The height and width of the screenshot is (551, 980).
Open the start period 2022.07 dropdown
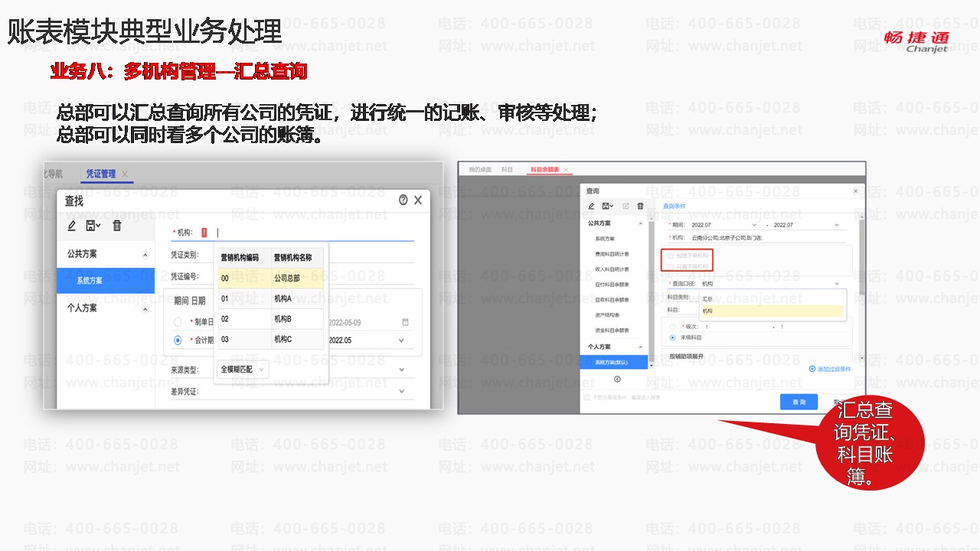pos(755,225)
